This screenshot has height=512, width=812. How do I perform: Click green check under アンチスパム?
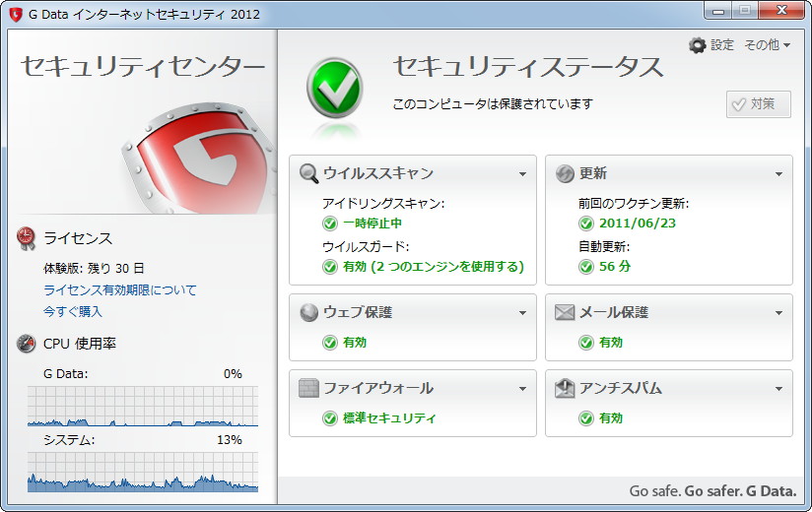pos(586,417)
